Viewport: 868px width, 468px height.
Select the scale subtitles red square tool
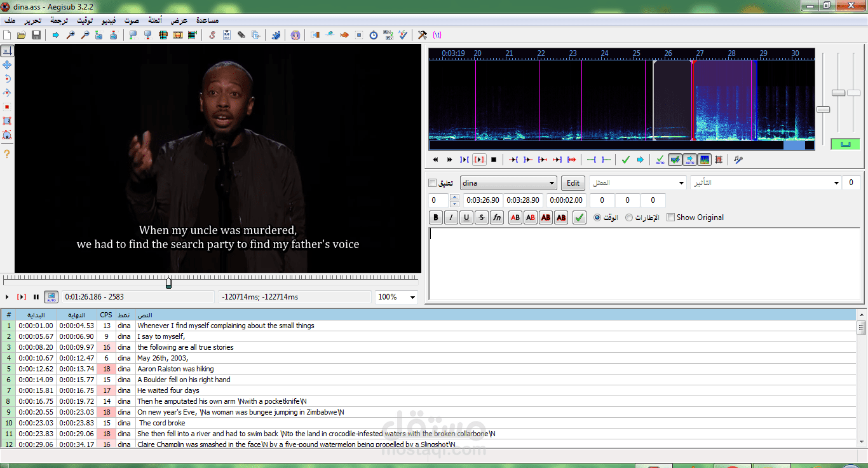7,107
